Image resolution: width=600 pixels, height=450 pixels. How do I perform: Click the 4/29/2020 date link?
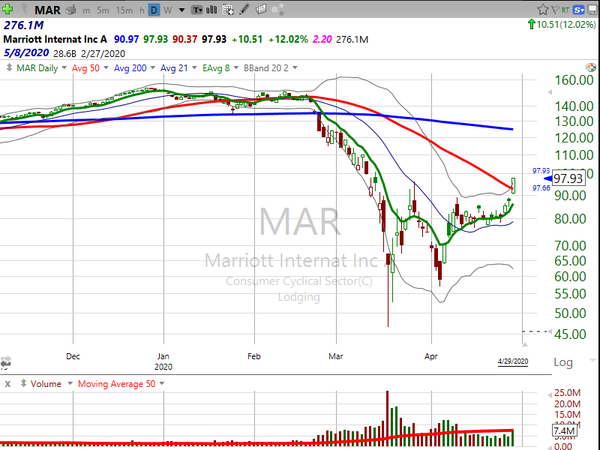pyautogui.click(x=513, y=362)
